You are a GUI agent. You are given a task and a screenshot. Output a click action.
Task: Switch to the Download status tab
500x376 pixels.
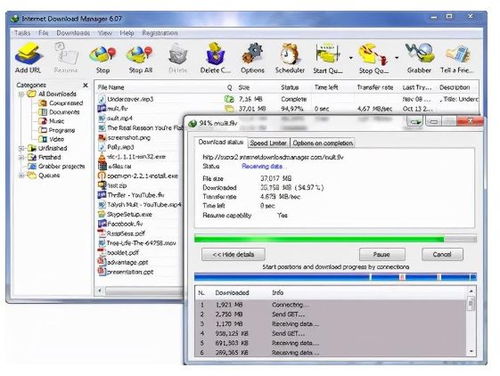(221, 142)
